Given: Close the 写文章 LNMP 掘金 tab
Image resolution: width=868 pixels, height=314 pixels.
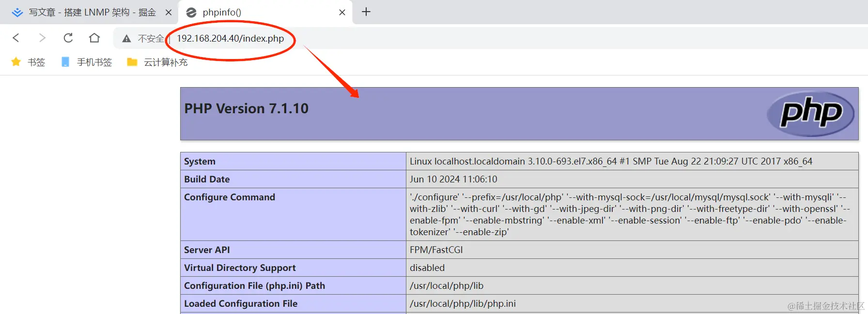Looking at the screenshot, I should pos(169,13).
